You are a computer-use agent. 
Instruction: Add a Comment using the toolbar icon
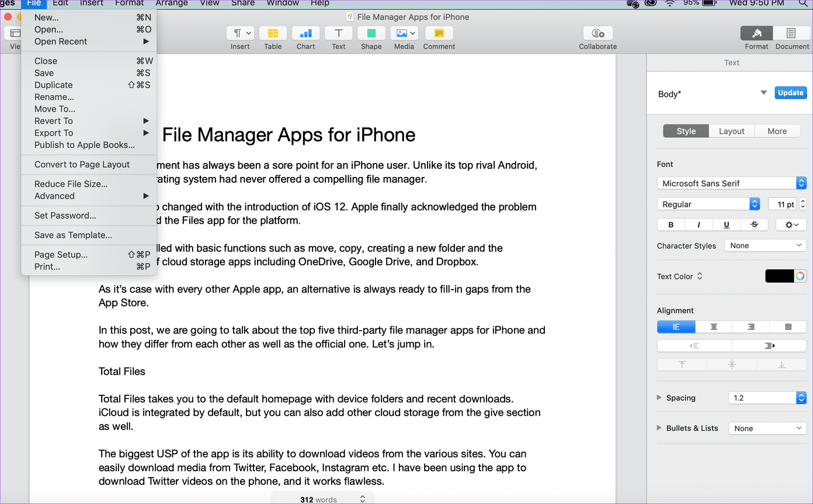[x=439, y=33]
